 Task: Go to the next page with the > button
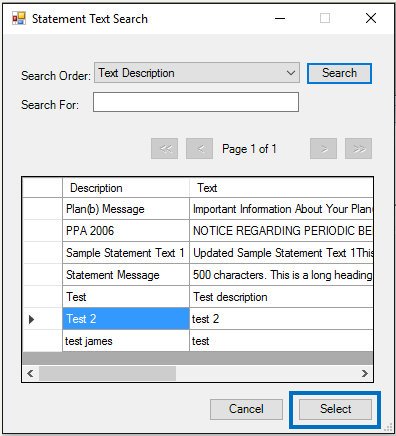point(323,148)
